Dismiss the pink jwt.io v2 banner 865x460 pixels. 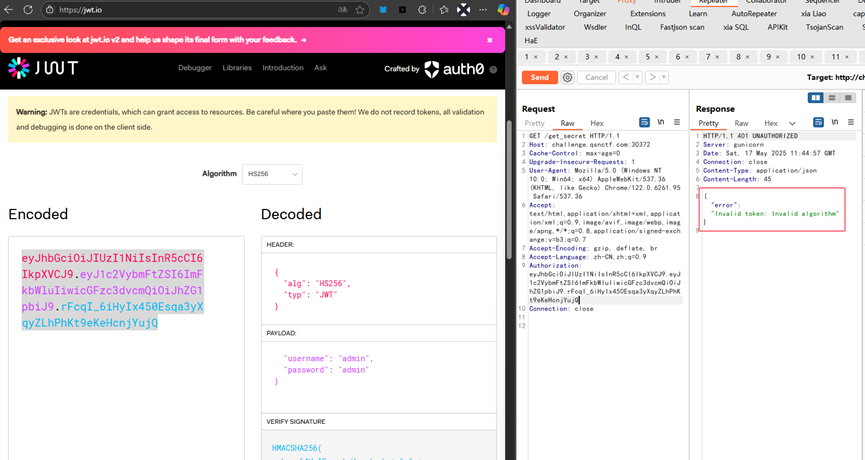[x=489, y=40]
